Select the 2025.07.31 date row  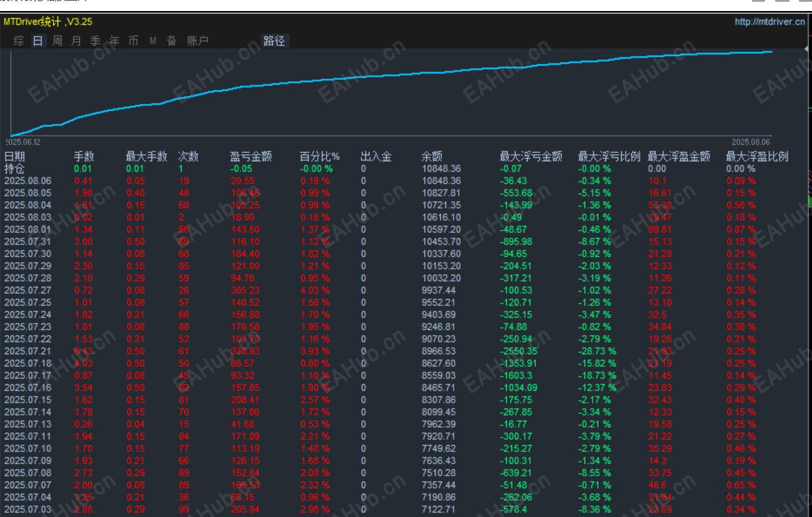[x=28, y=242]
